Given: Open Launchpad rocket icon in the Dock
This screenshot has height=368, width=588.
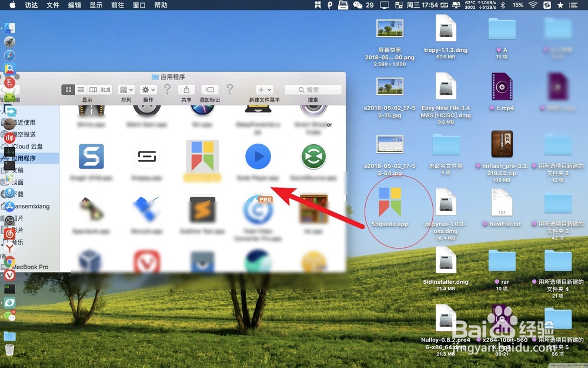Looking at the screenshot, I should point(9,42).
